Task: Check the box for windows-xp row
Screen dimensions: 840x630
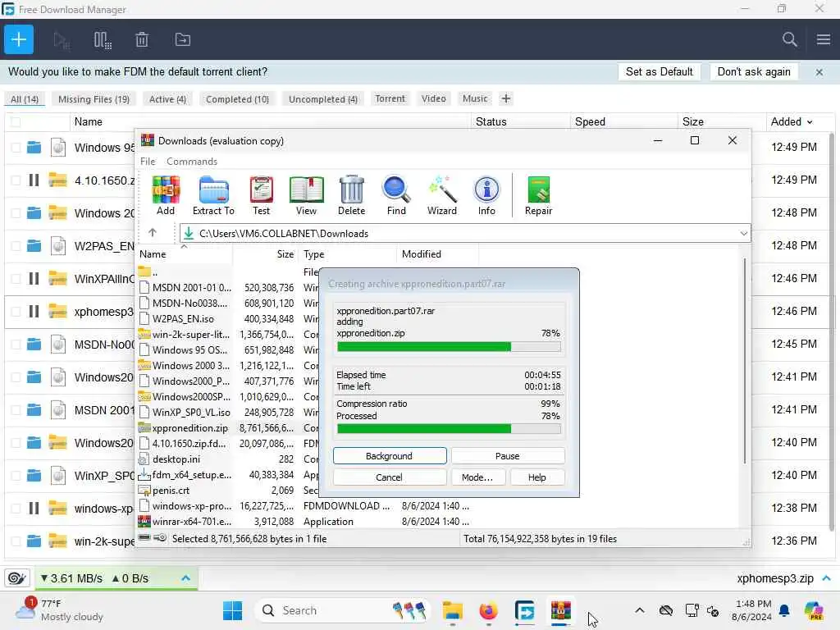Action: point(16,508)
